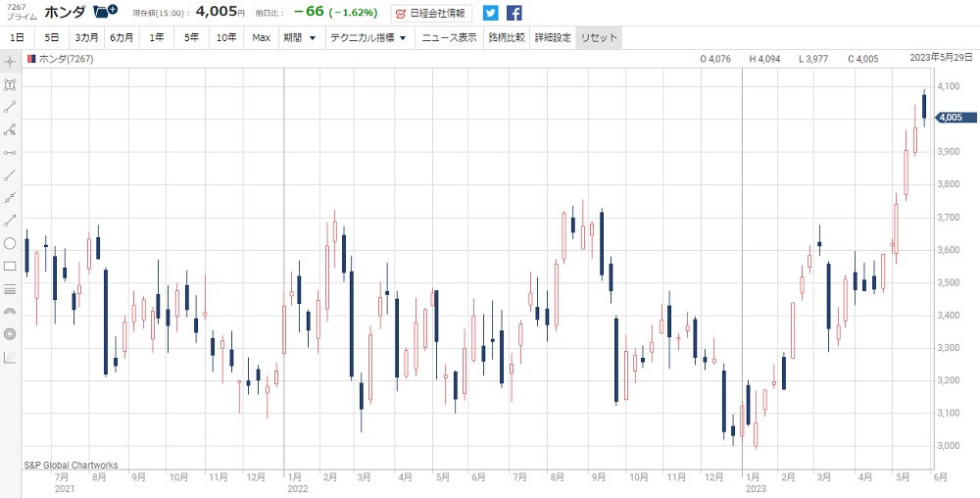The image size is (980, 498).
Task: Click the ホンダ stock name heading
Action: (65, 12)
